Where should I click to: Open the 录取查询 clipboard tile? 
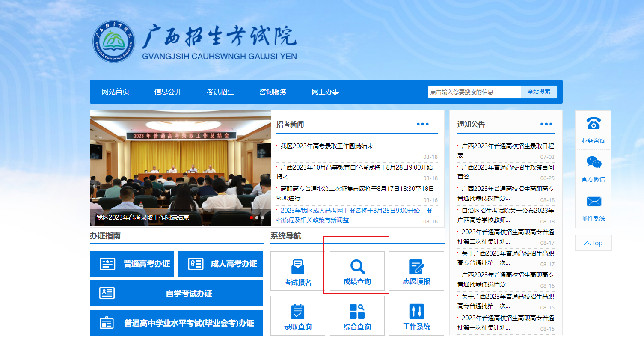(x=298, y=316)
